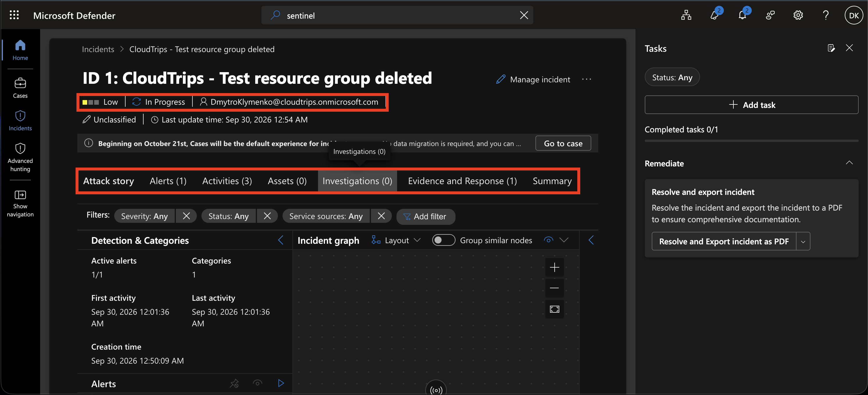Open the Service sources: Any filter
Screen dimensions: 868x395
(326, 216)
